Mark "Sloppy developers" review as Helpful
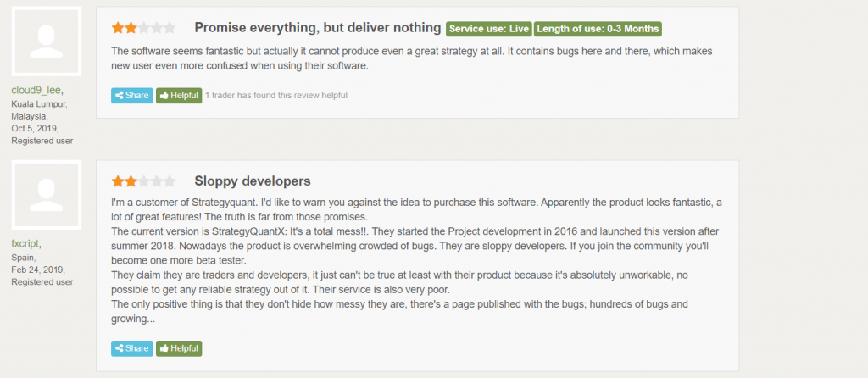Image resolution: width=868 pixels, height=378 pixels. (179, 348)
